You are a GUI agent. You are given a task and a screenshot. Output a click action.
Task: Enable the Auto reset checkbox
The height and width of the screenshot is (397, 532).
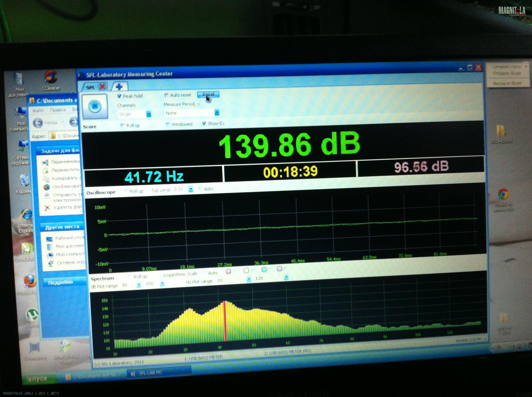[x=167, y=95]
